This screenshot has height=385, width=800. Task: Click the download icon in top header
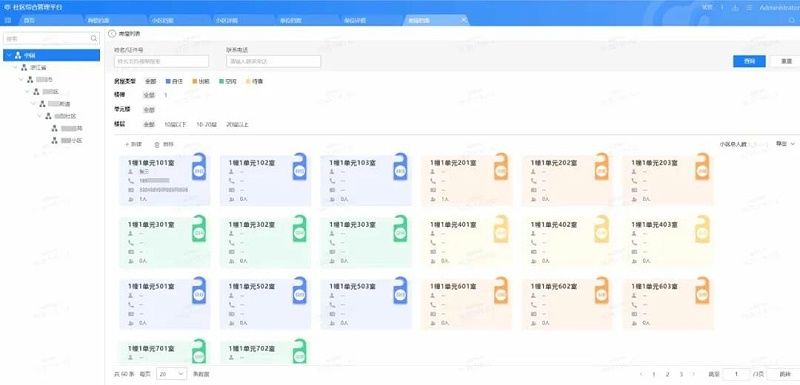tap(735, 8)
